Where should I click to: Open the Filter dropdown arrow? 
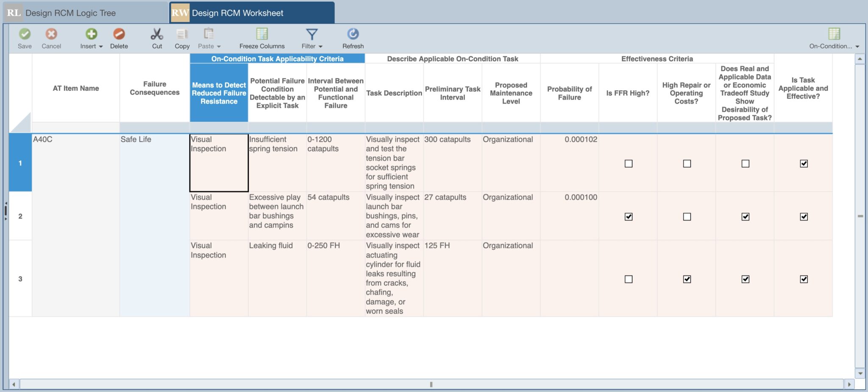pos(321,47)
